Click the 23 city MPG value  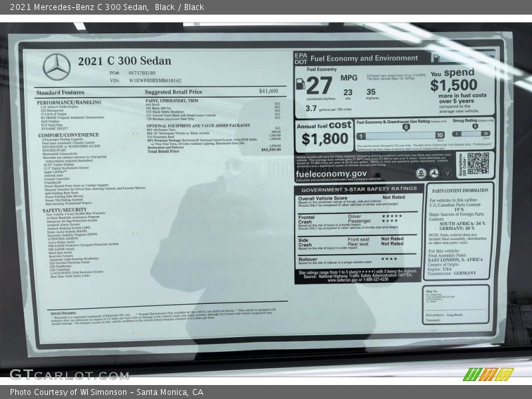point(348,92)
